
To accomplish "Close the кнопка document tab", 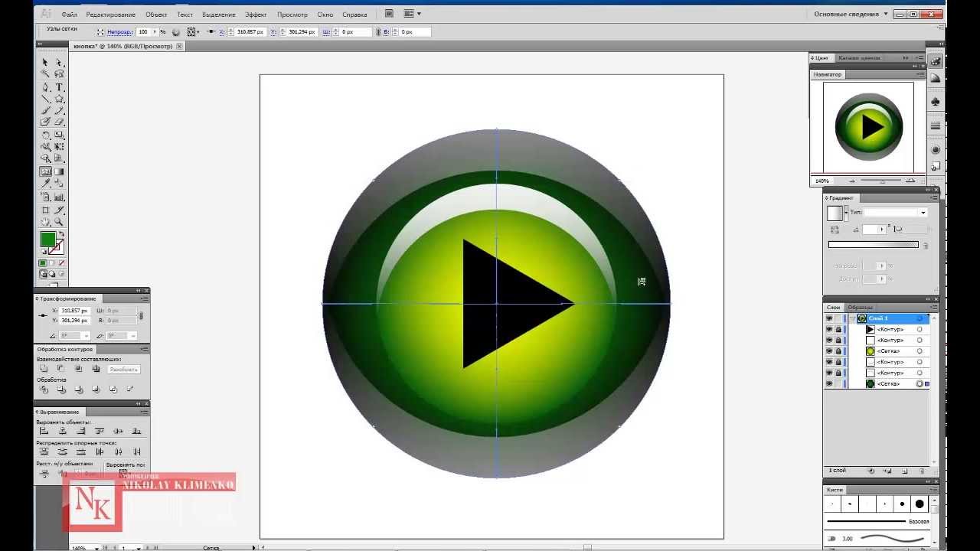I will [x=179, y=46].
